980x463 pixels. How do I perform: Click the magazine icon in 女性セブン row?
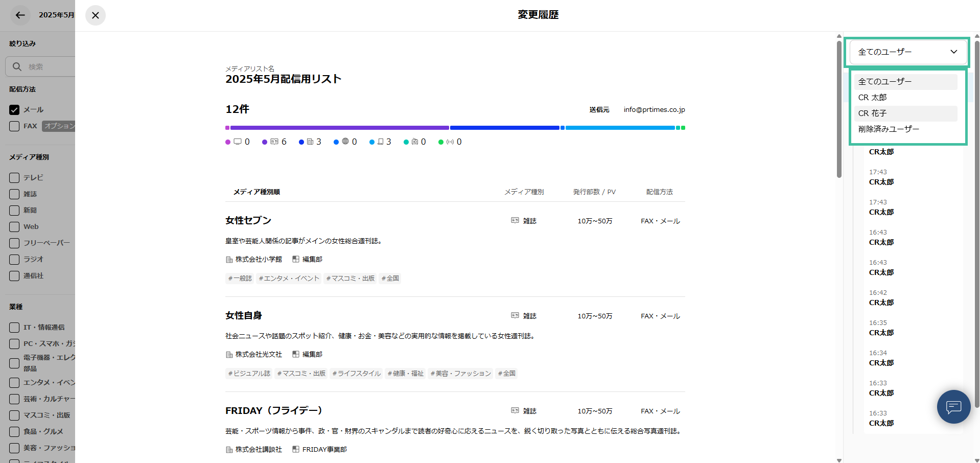(515, 220)
